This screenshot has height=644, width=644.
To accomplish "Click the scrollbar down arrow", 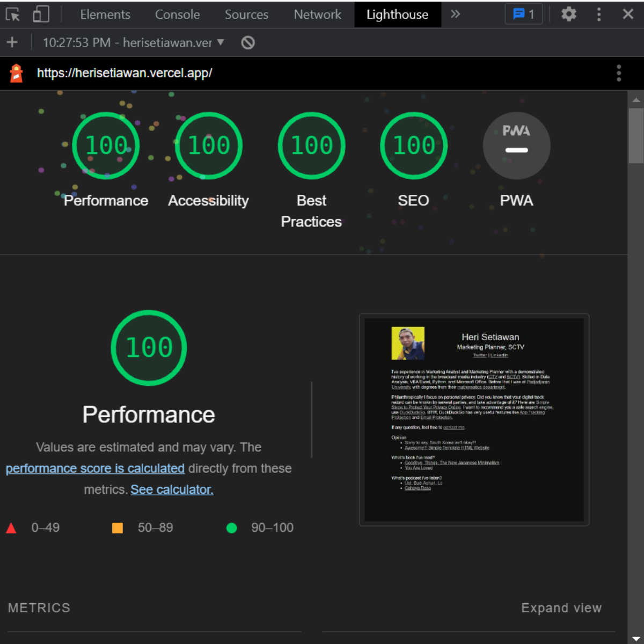I will coord(636,639).
